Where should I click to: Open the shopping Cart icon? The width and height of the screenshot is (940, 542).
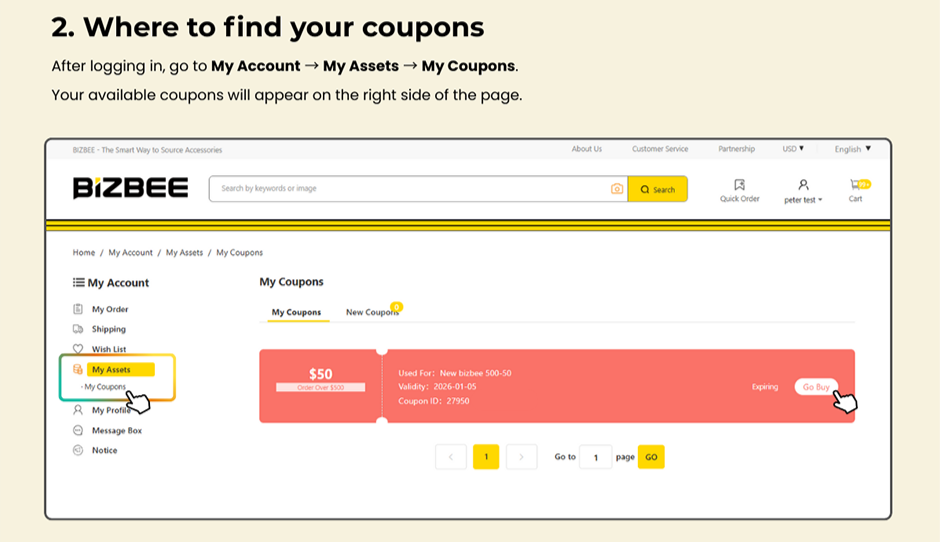[x=856, y=184]
